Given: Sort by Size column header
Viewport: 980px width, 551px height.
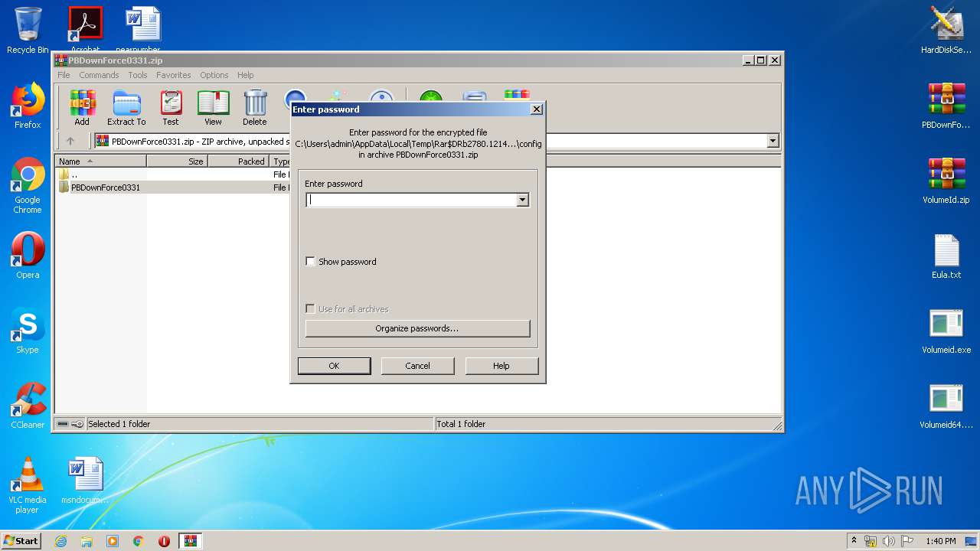Looking at the screenshot, I should click(178, 161).
